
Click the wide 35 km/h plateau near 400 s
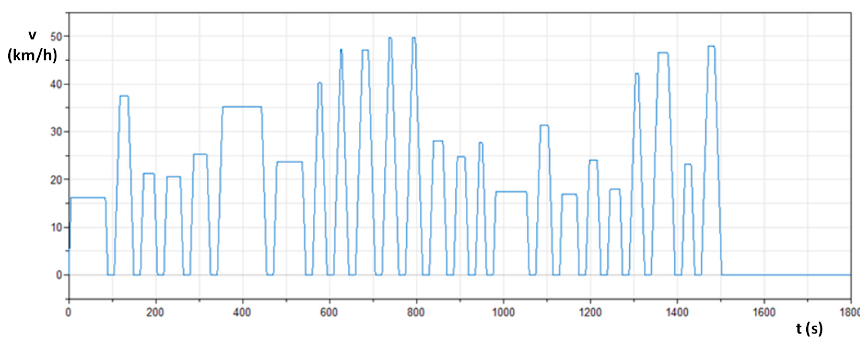pos(242,107)
